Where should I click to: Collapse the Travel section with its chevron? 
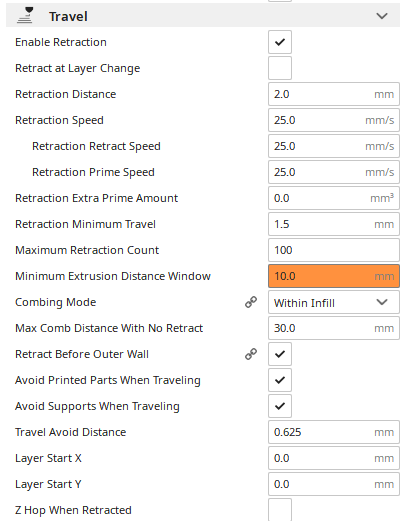[x=382, y=16]
